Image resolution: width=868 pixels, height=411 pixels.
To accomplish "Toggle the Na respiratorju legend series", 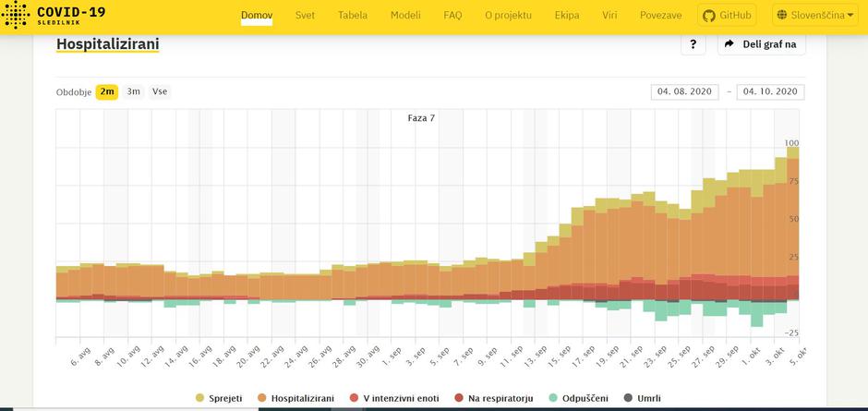I will (494, 398).
